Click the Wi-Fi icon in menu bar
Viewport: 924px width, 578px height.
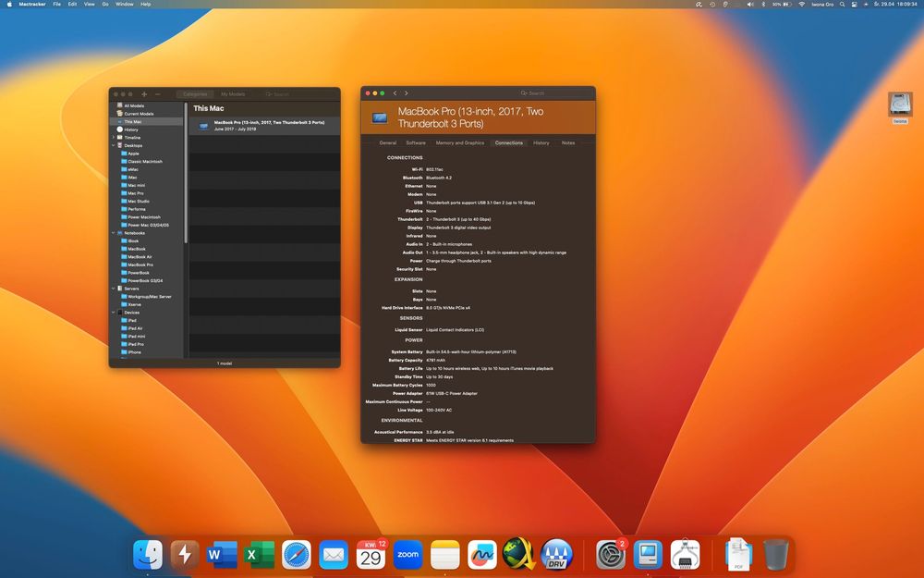801,4
